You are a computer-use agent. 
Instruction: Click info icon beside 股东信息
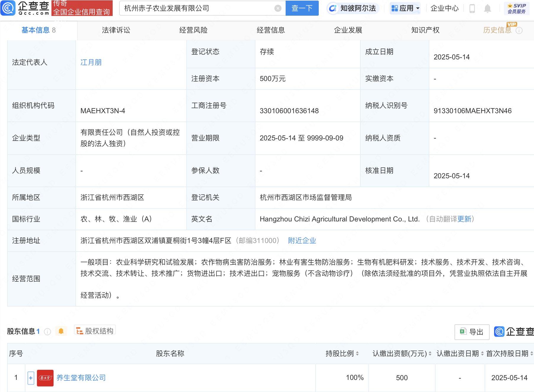(x=47, y=332)
